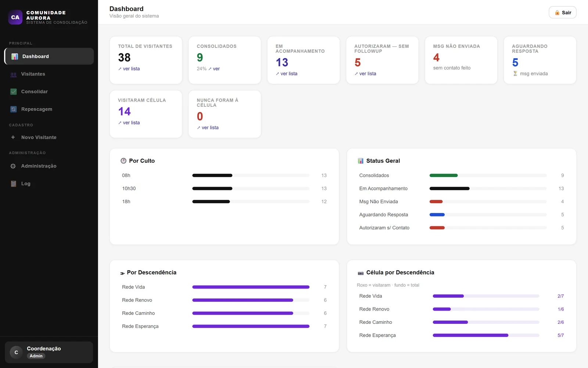588x368 pixels.
Task: Click the C avatar of Coordenação
Action: pyautogui.click(x=16, y=352)
